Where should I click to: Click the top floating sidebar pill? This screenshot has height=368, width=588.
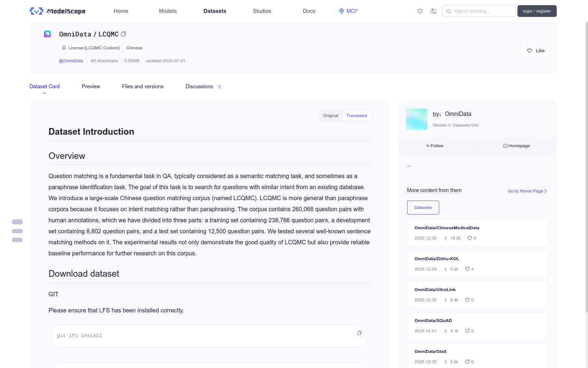point(17,222)
